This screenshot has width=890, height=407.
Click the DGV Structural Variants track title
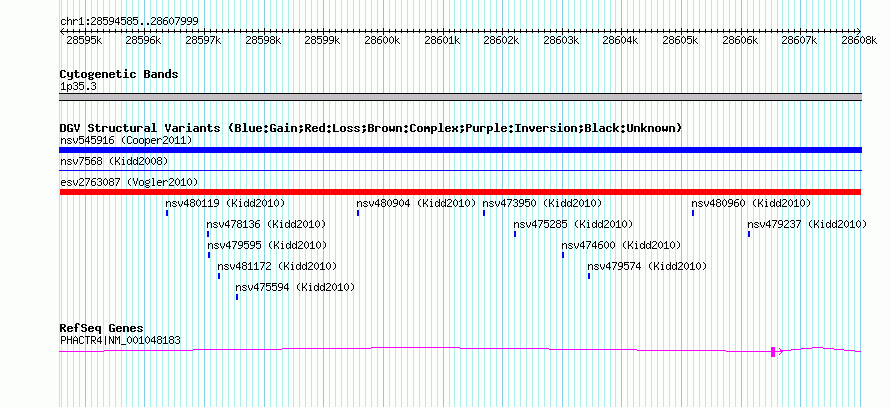click(x=371, y=128)
